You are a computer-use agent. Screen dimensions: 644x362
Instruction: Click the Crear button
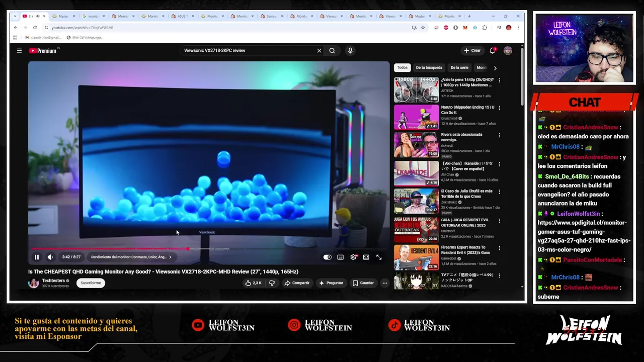[x=472, y=50]
